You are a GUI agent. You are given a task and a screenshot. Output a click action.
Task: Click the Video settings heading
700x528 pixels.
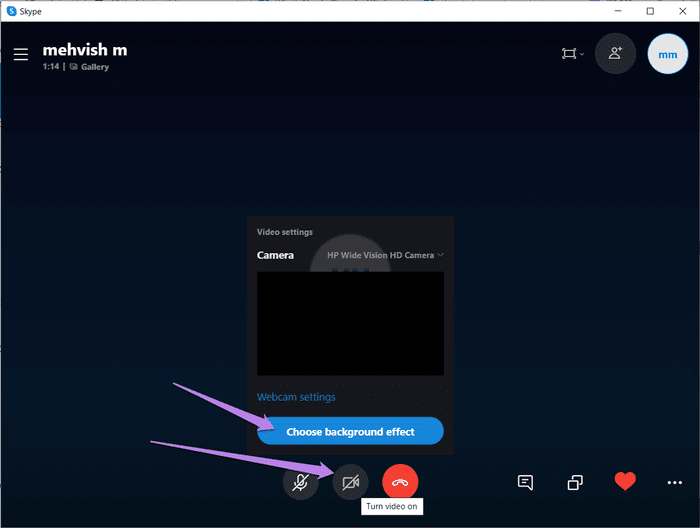[285, 232]
